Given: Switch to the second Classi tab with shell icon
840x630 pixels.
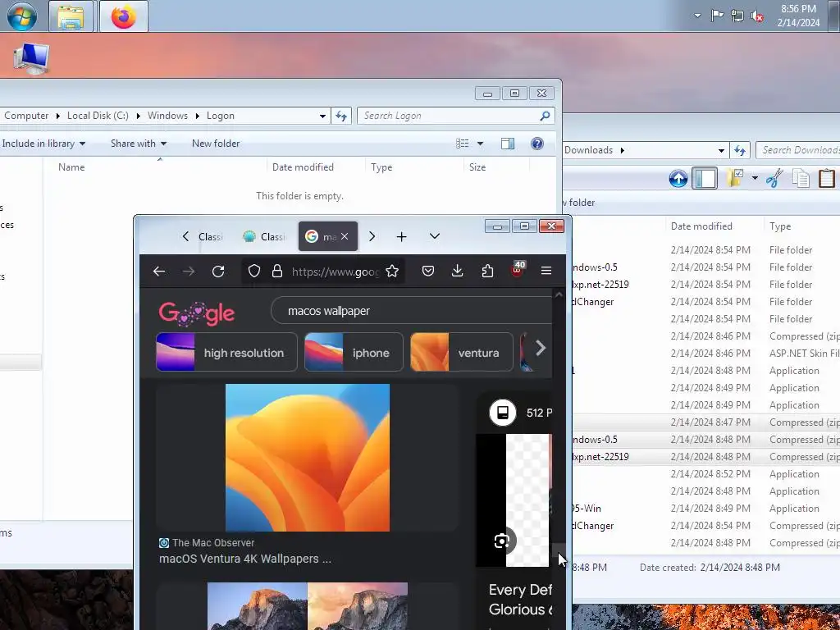Looking at the screenshot, I should point(265,237).
